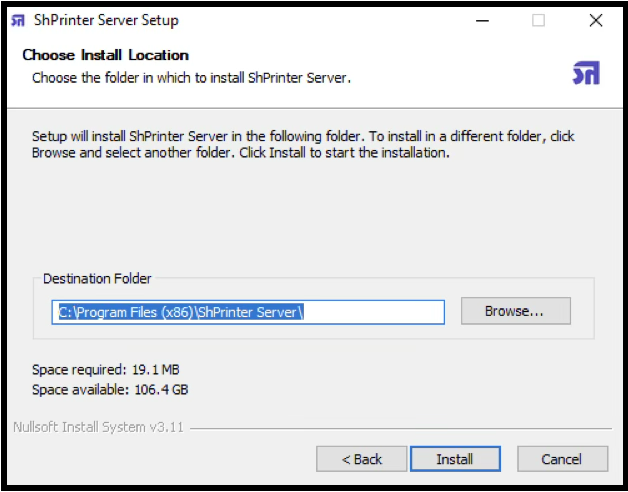Click the destination folder path field

click(x=372, y=312)
